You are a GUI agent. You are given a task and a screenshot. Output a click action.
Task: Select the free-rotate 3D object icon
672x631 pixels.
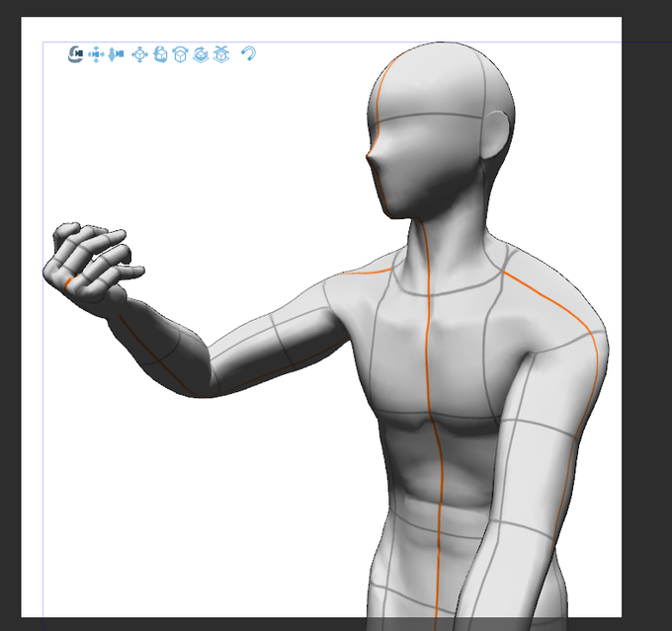[x=160, y=55]
